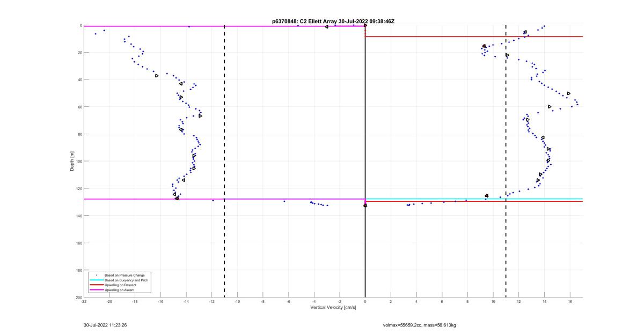644x334 pixels.
Task: Click x-axis tick label '-6'
Action: (288, 302)
